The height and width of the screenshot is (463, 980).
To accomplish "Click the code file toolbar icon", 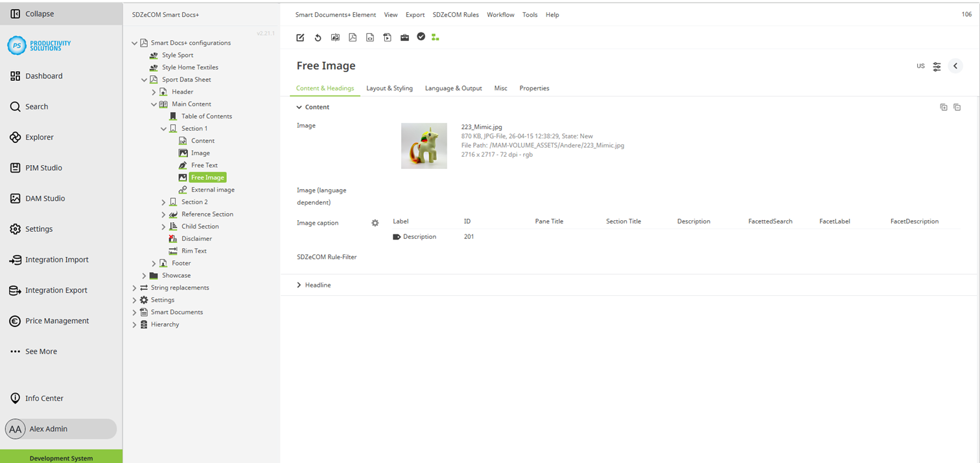I will coord(370,38).
